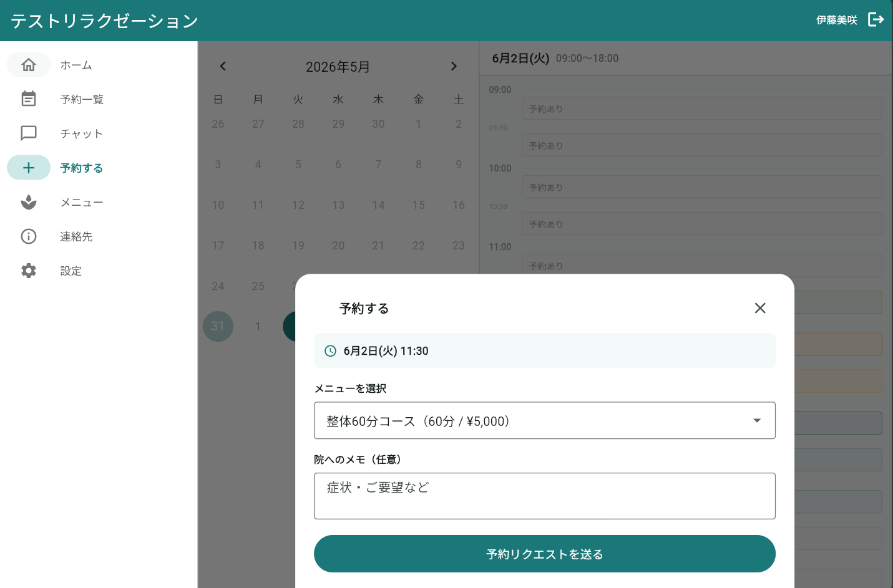Screen dimensions: 893x588
Task: Select calendar date 15
Action: pyautogui.click(x=419, y=205)
